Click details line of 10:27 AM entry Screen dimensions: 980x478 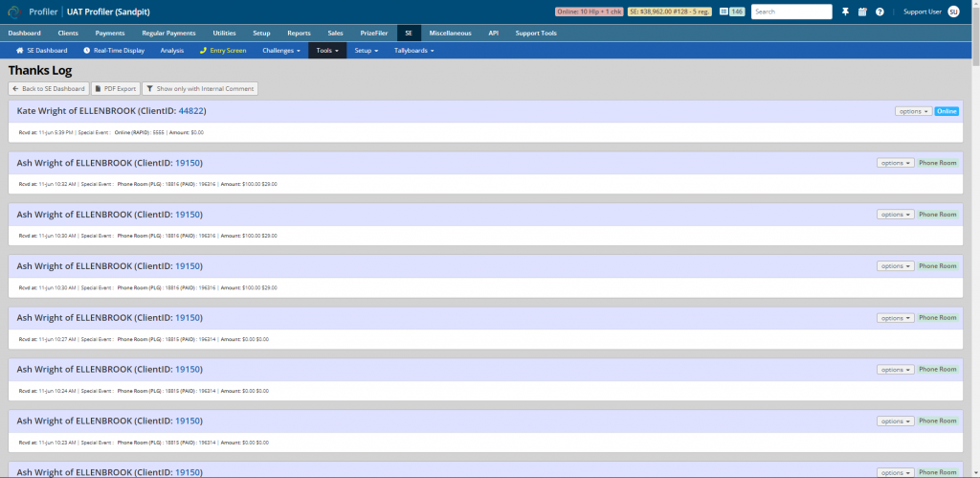(x=144, y=339)
